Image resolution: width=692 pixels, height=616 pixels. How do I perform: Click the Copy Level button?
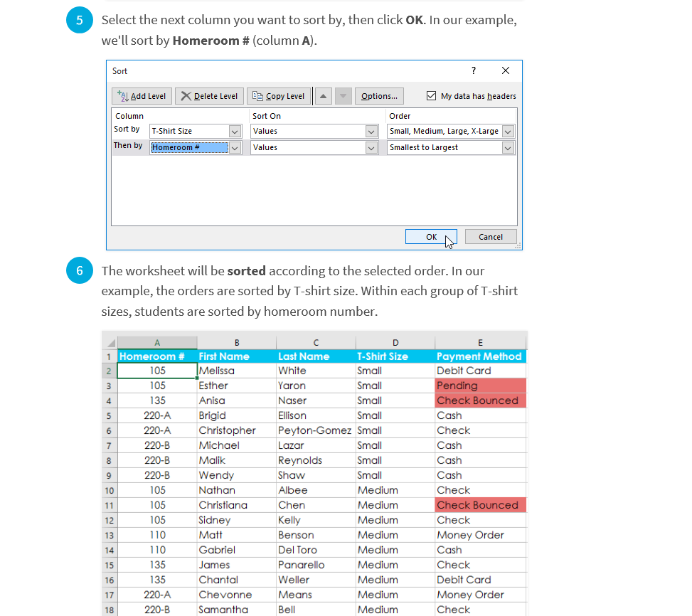[x=279, y=96]
